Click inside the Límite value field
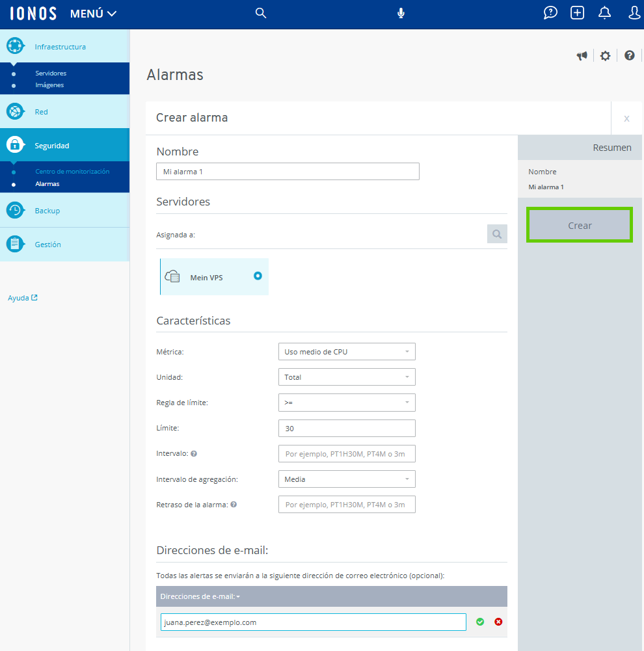This screenshot has width=644, height=651. tap(347, 428)
